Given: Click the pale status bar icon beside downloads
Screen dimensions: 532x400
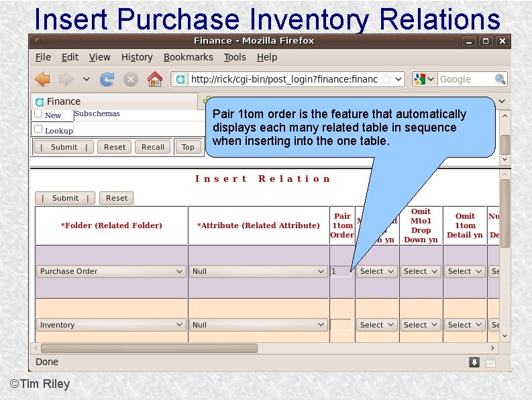Looking at the screenshot, I should [x=490, y=362].
